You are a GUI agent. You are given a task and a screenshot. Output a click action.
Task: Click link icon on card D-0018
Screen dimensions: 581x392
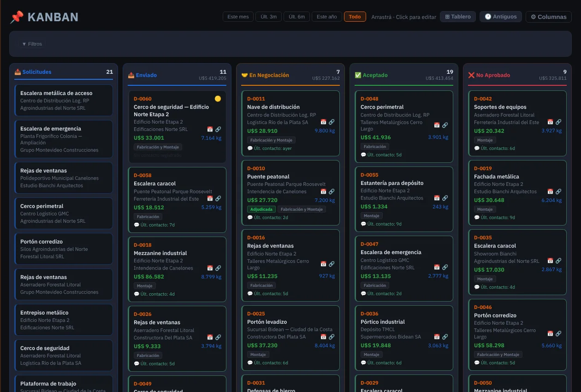218,268
